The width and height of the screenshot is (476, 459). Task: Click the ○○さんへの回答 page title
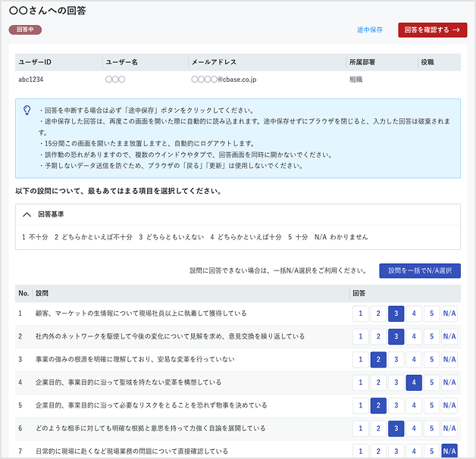point(47,11)
